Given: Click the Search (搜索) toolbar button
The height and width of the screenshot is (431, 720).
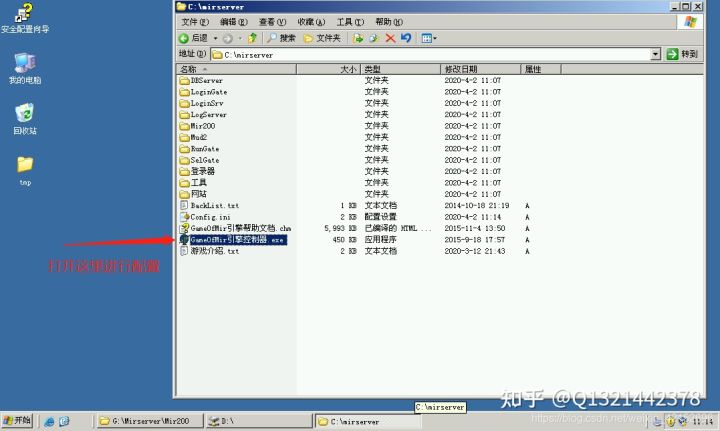Looking at the screenshot, I should [281, 38].
